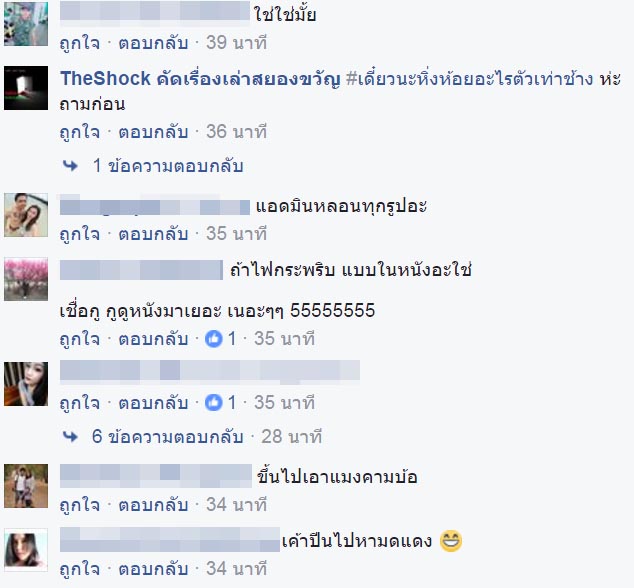Reply to the ขึ้นไปเอาแมงคามบ้อ comment
Image resolution: width=634 pixels, height=588 pixels.
point(153,505)
